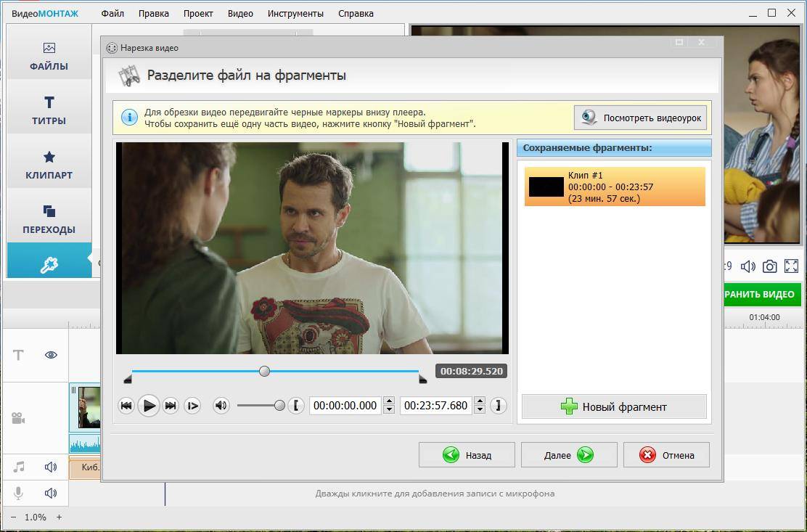This screenshot has height=532, width=807.
Task: Cancel cutting with Отмена button
Action: (666, 455)
